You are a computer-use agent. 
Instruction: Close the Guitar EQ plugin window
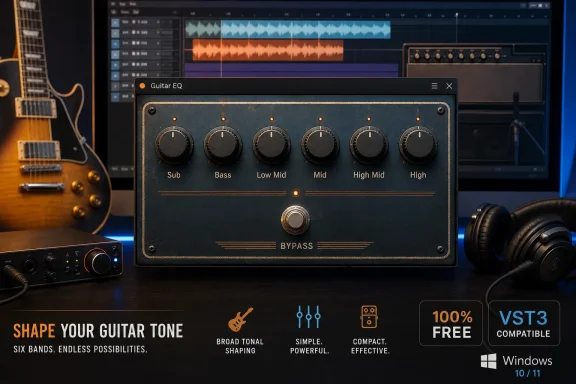(449, 86)
